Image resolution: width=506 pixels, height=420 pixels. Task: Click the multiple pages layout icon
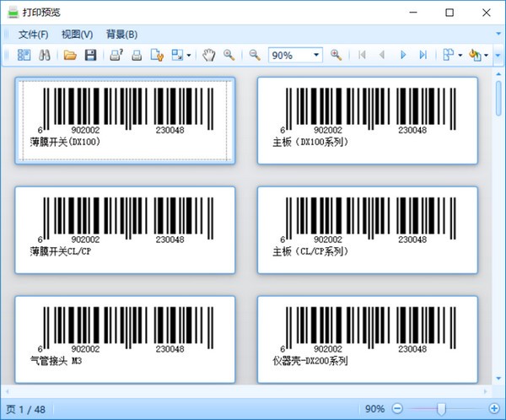(449, 55)
